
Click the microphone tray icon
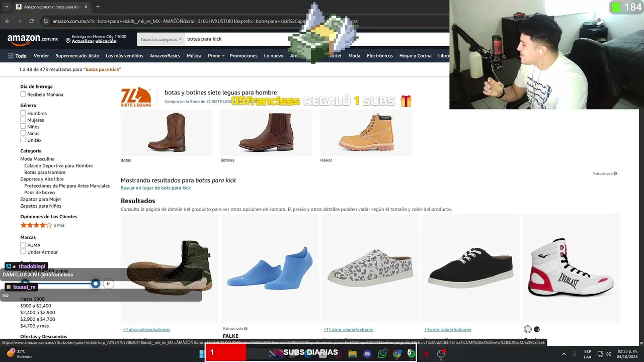pos(575,354)
